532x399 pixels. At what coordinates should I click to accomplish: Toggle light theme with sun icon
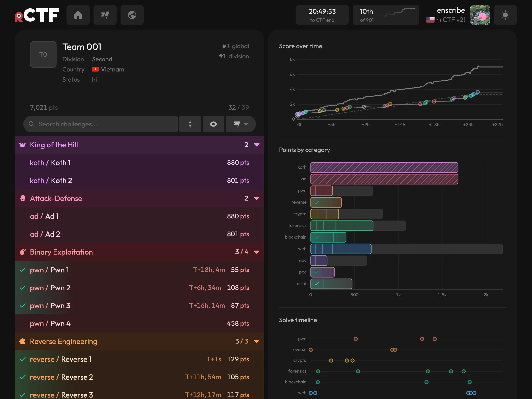[x=505, y=15]
